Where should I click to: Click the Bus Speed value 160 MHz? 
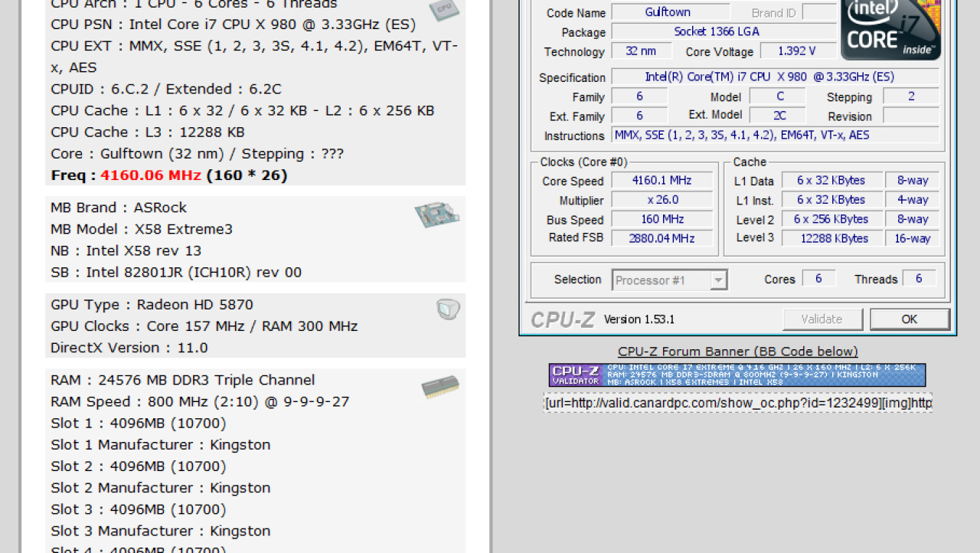[x=661, y=220]
